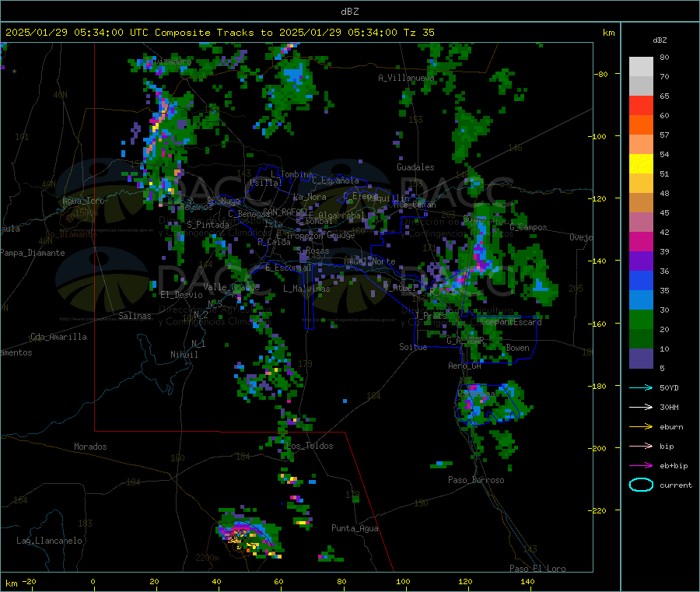Image resolution: width=700 pixels, height=592 pixels.
Task: Click the 'E_Escorial' map label
Action: (x=289, y=268)
